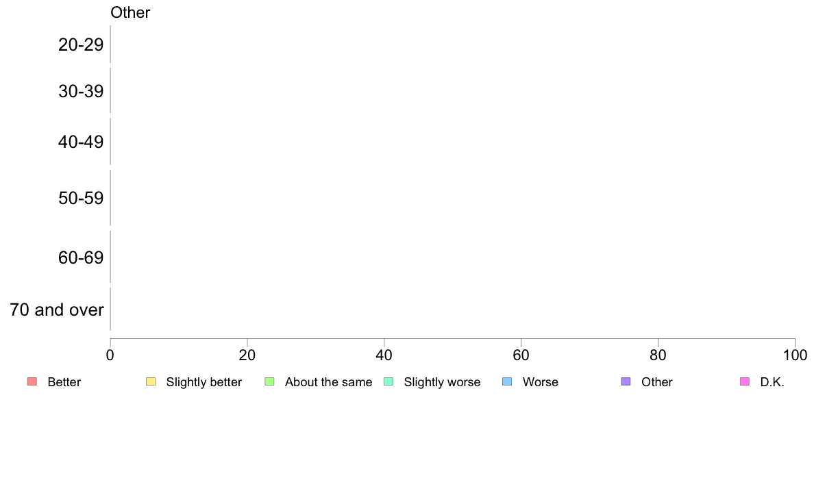Viewport: 814px width, 504px height.
Task: Select the 20-29 age group label
Action: click(x=81, y=45)
